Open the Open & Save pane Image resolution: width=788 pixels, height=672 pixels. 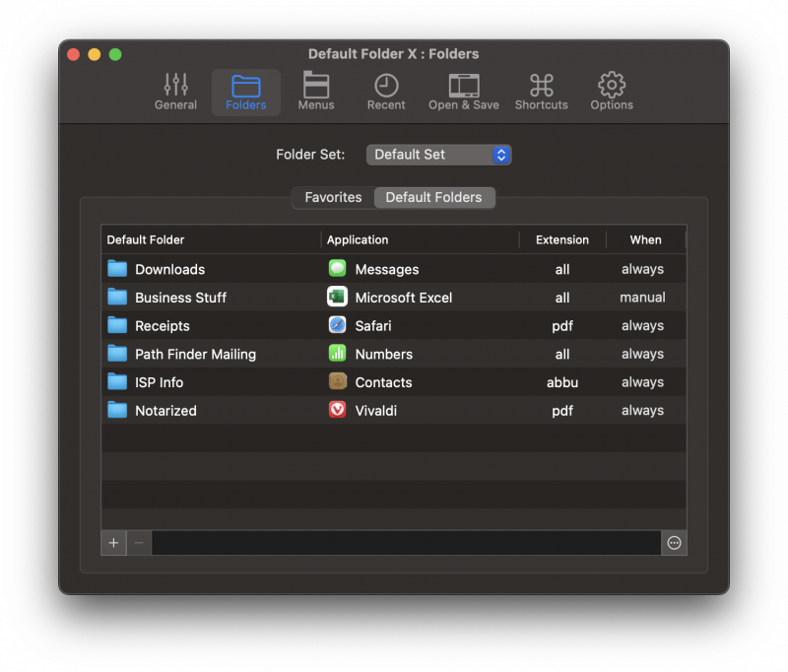coord(463,92)
